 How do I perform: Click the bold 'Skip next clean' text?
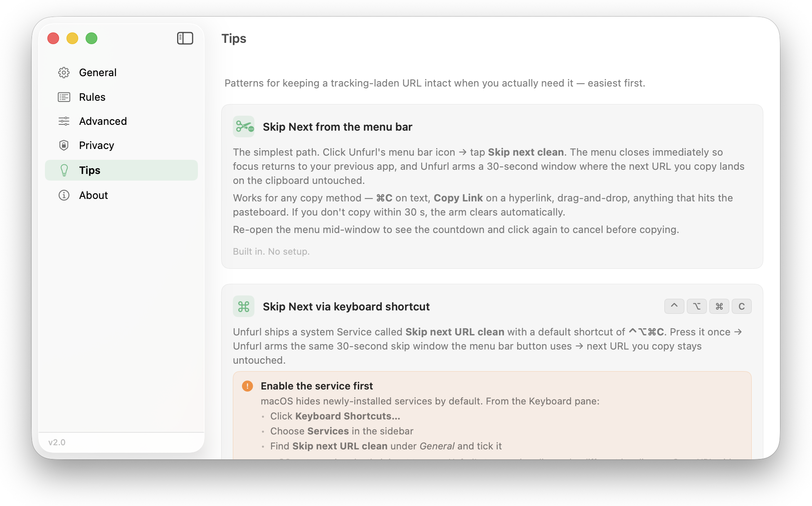[x=526, y=152]
